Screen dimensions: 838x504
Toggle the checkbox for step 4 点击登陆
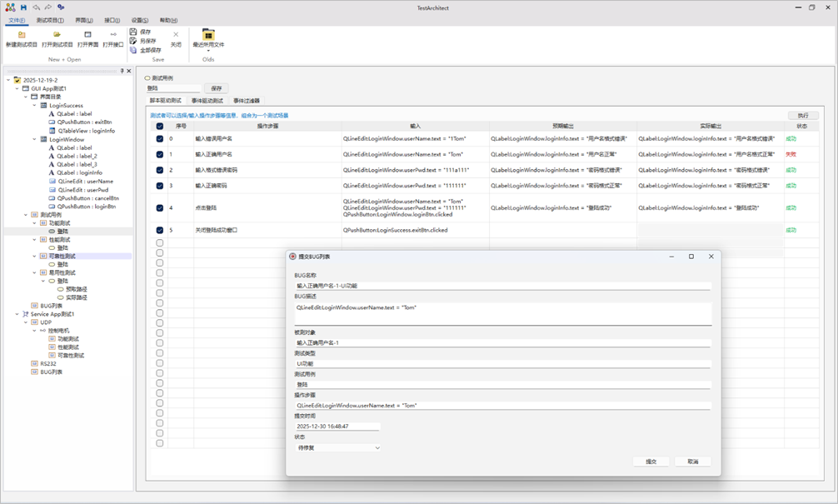(x=160, y=208)
